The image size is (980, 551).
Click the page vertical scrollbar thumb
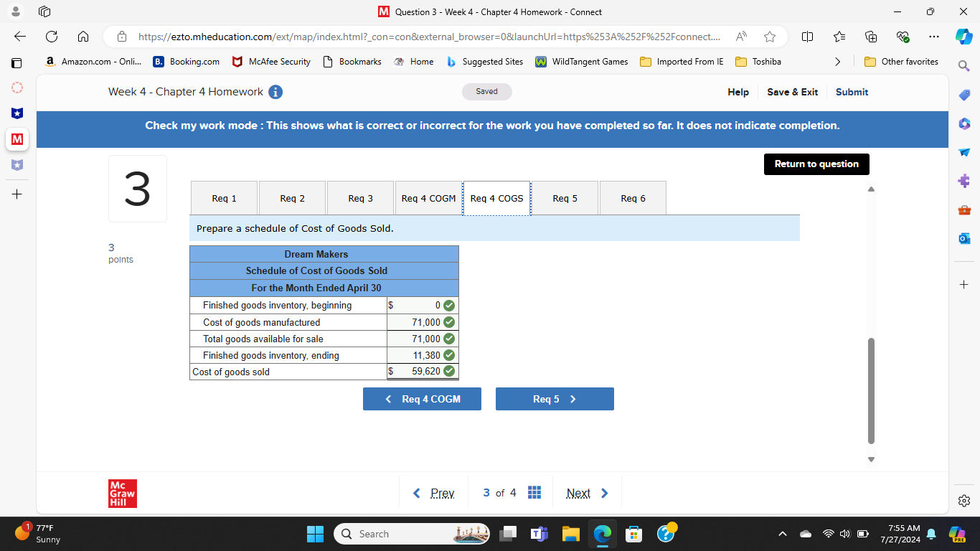coord(872,391)
